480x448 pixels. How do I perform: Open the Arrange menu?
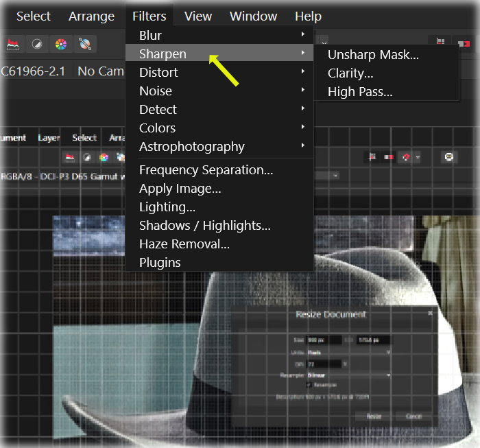[x=91, y=16]
